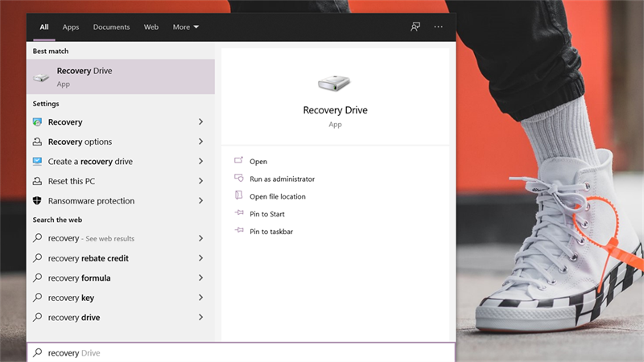Expand the Reset this PC chevron
Viewport: 644px width, 362px height.
(200, 181)
